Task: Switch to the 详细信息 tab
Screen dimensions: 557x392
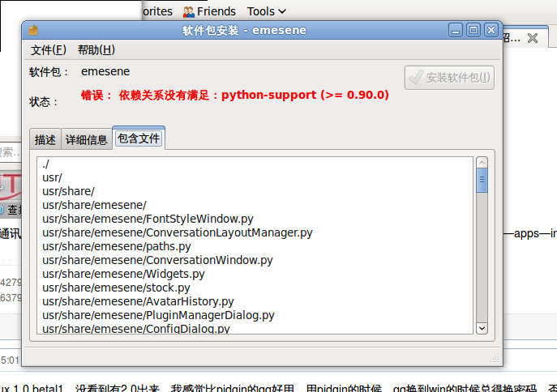Action: 86,140
